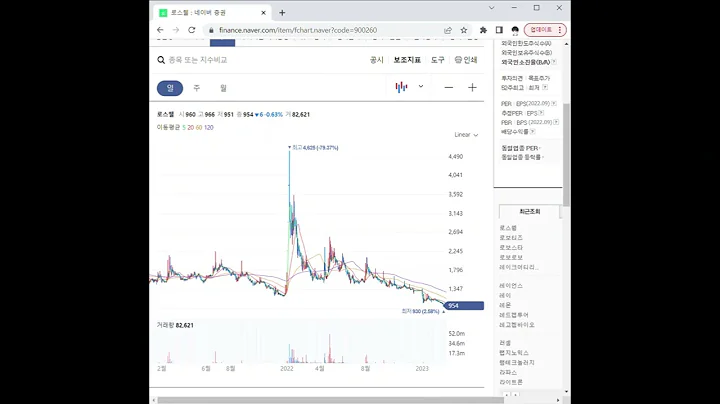Click the horizontal page scrollbar thumb
Viewport: 720px width, 404px height.
(x=331, y=400)
